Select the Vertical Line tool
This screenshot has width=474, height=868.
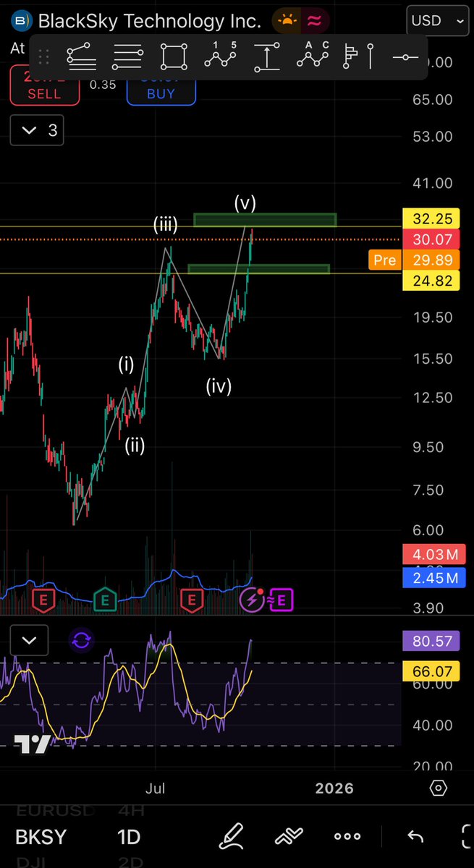[370, 56]
